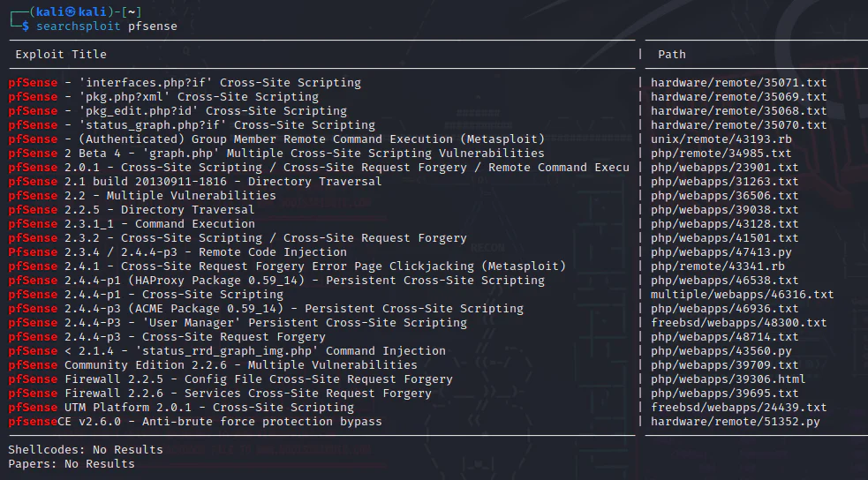
Task: Click path php/webapps/46936.txt
Action: tap(725, 308)
